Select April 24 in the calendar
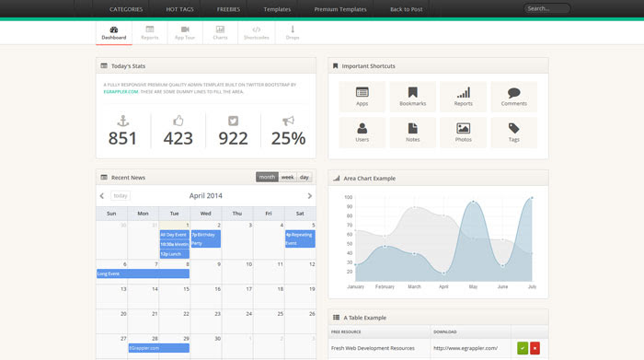Image resolution: width=644 pixels, height=360 pixels. pos(237,321)
